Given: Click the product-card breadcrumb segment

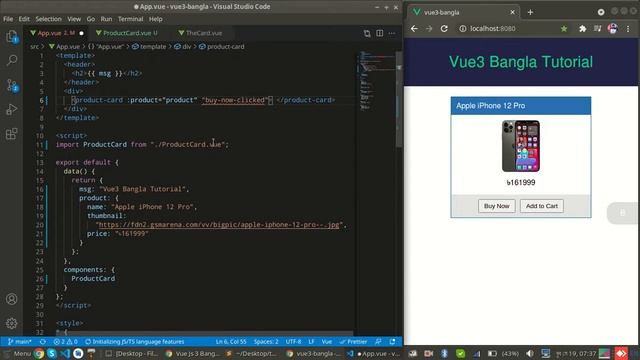Looking at the screenshot, I should pos(222,47).
